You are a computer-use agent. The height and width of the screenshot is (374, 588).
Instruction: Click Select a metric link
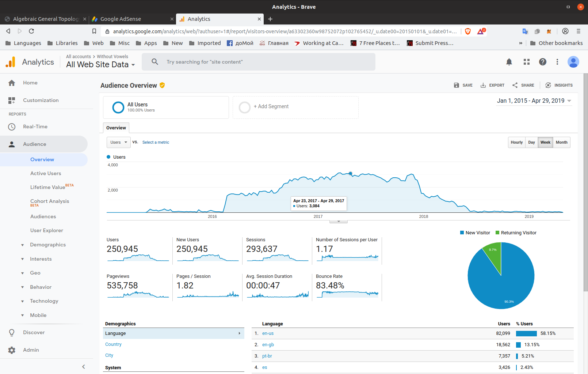point(156,143)
